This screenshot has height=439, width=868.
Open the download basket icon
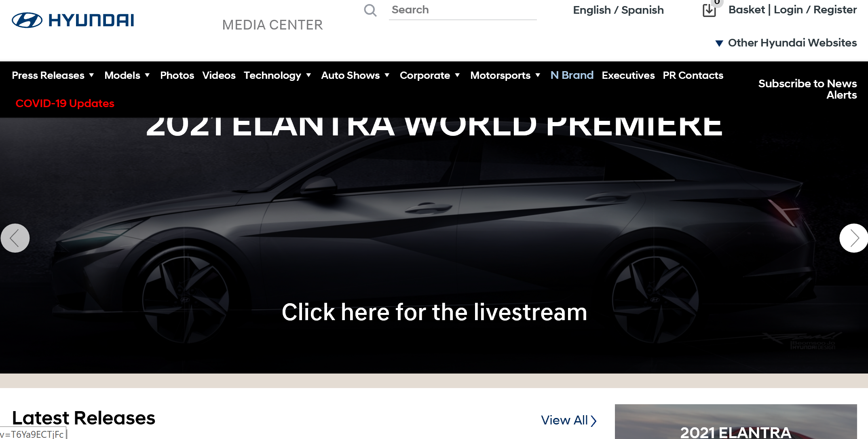[709, 10]
